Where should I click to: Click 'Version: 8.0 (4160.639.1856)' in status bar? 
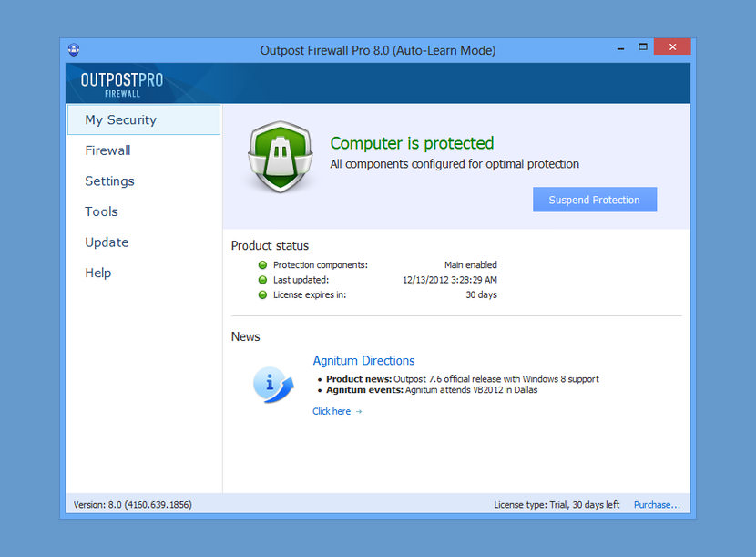133,505
